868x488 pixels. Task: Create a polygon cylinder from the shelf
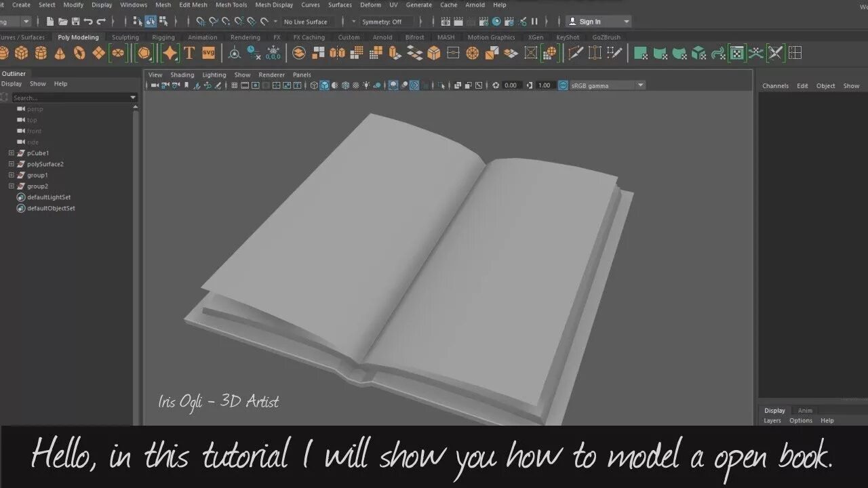click(41, 53)
